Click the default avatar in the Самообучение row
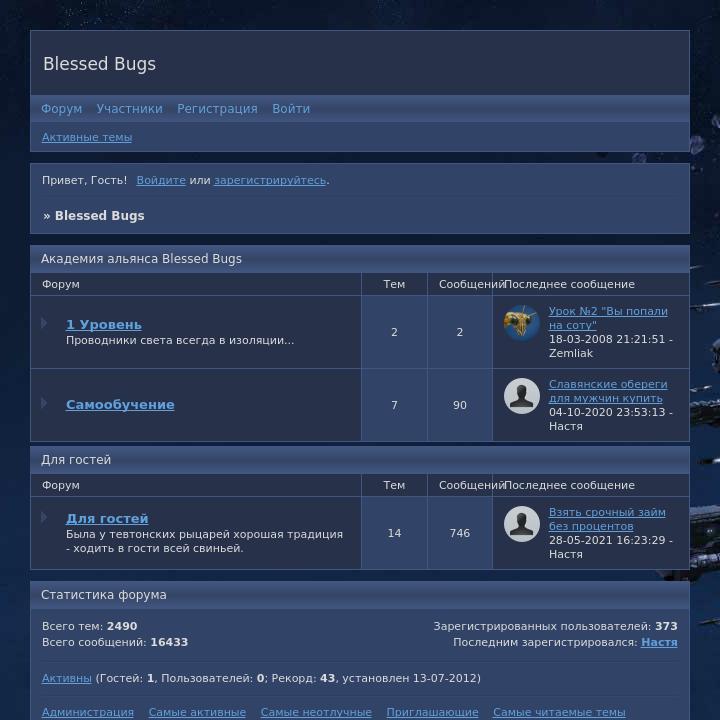The width and height of the screenshot is (720, 720). pyautogui.click(x=522, y=396)
